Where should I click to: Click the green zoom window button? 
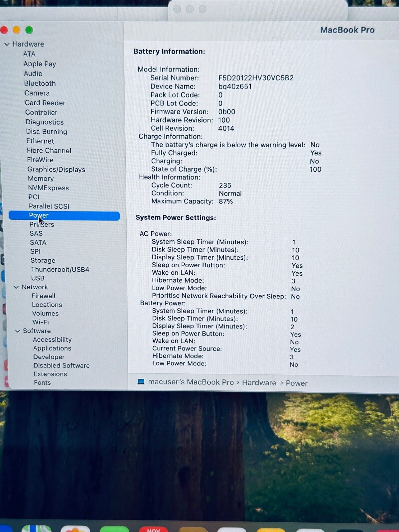[29, 30]
